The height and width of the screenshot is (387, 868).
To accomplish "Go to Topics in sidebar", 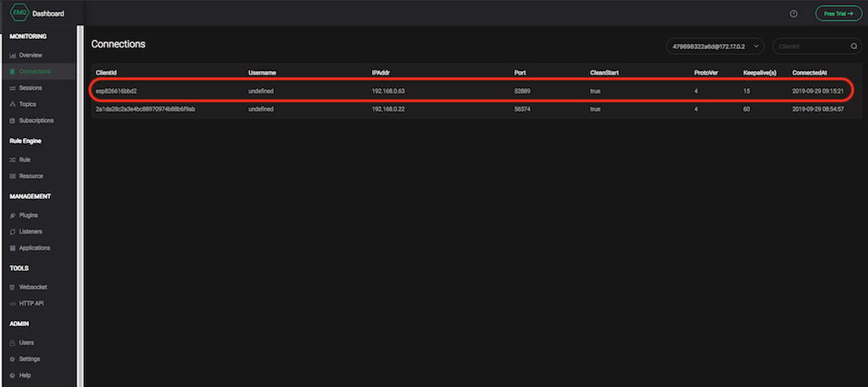I will pyautogui.click(x=28, y=104).
